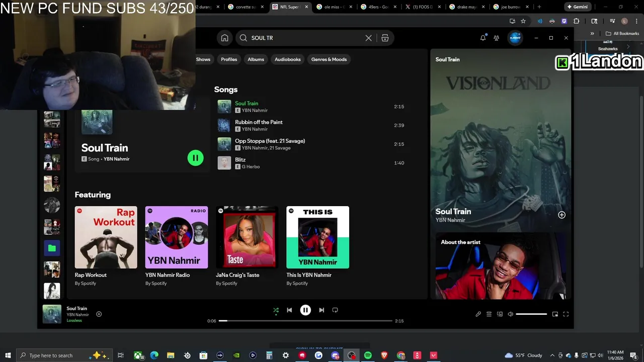This screenshot has height=362, width=644.
Task: Open the About the artist card
Action: 501,266
